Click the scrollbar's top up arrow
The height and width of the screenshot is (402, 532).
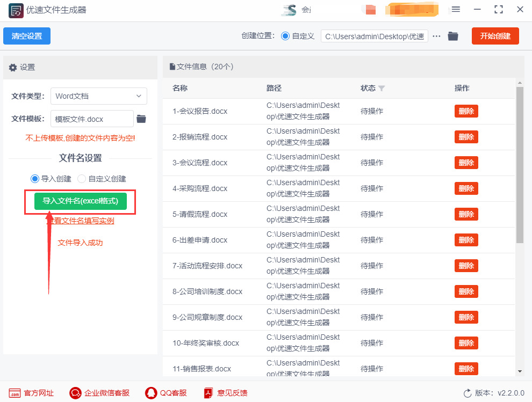click(x=520, y=83)
